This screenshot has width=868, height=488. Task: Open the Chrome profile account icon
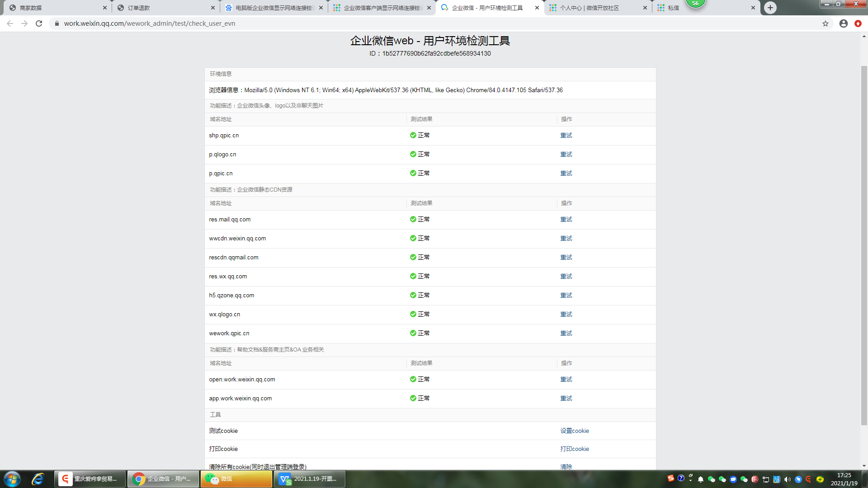pyautogui.click(x=844, y=23)
